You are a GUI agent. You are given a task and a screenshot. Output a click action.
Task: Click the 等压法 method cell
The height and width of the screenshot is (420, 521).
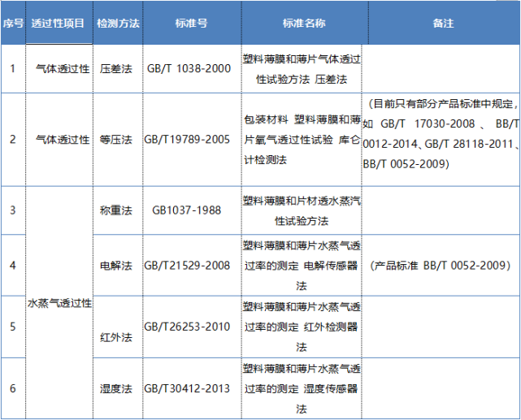click(x=118, y=140)
